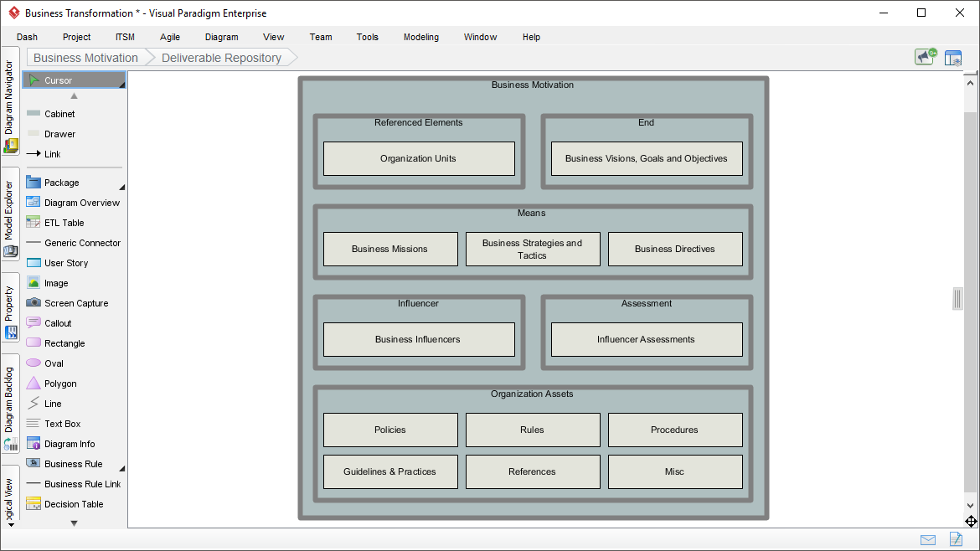Open the Dash menu
Image resolution: width=980 pixels, height=551 pixels.
coord(27,37)
